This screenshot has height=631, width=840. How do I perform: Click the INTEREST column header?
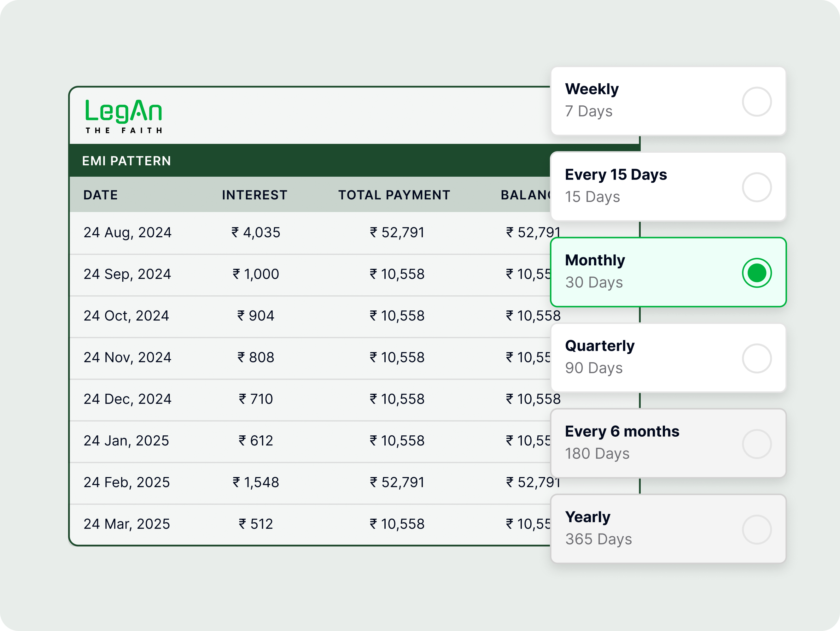(x=254, y=195)
